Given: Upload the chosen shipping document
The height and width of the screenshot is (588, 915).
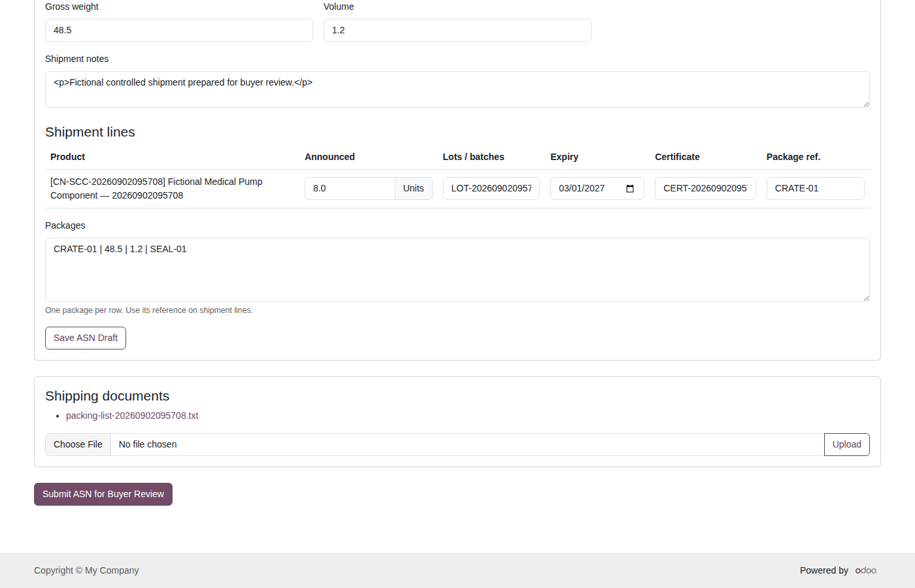Looking at the screenshot, I should [x=846, y=444].
